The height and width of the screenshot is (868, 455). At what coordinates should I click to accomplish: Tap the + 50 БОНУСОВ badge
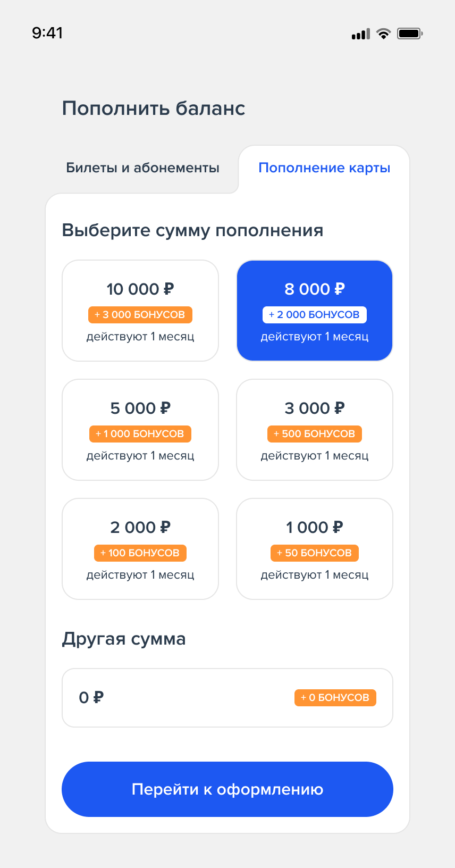coord(315,553)
